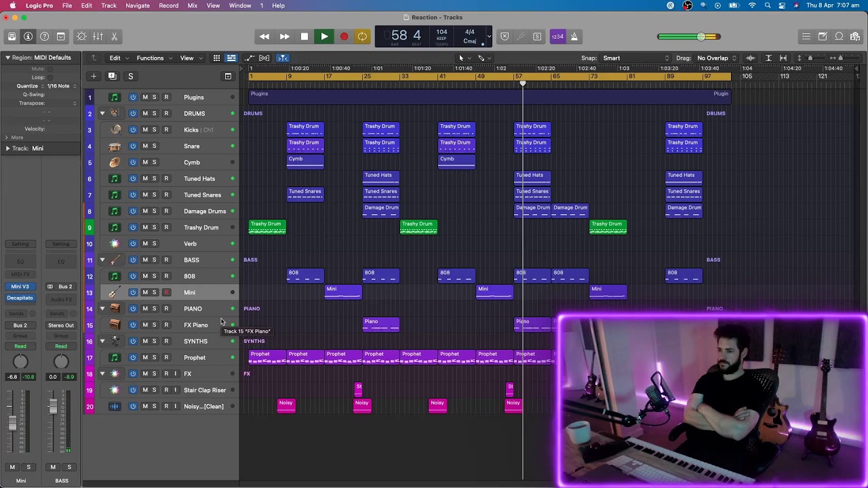868x488 pixels.
Task: Click the Solo S button in control bar
Action: (x=537, y=37)
